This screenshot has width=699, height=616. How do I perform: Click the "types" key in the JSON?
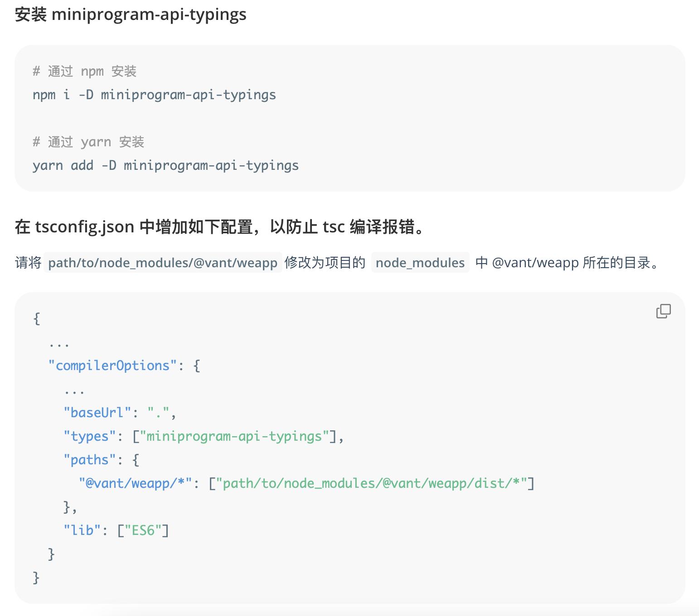click(90, 436)
